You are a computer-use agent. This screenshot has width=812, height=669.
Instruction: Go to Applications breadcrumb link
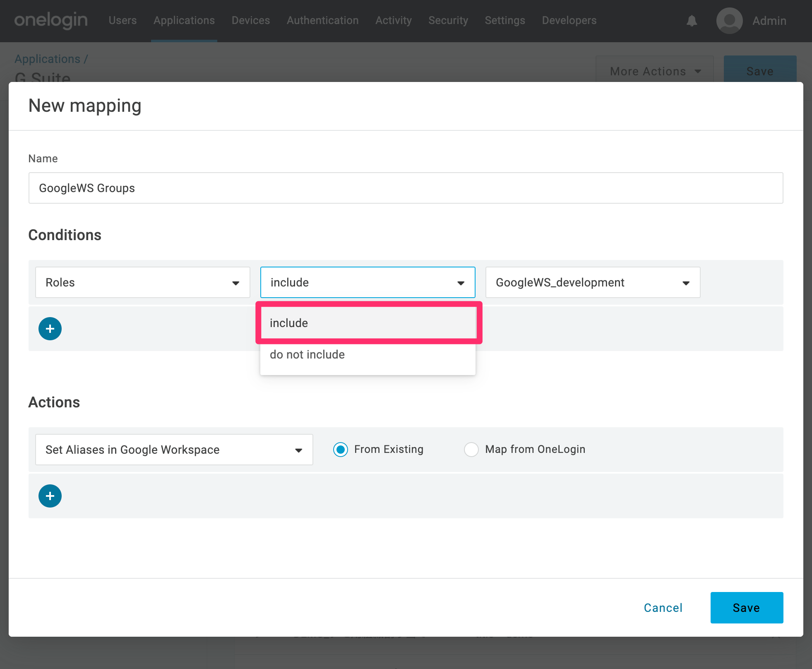[x=48, y=59]
